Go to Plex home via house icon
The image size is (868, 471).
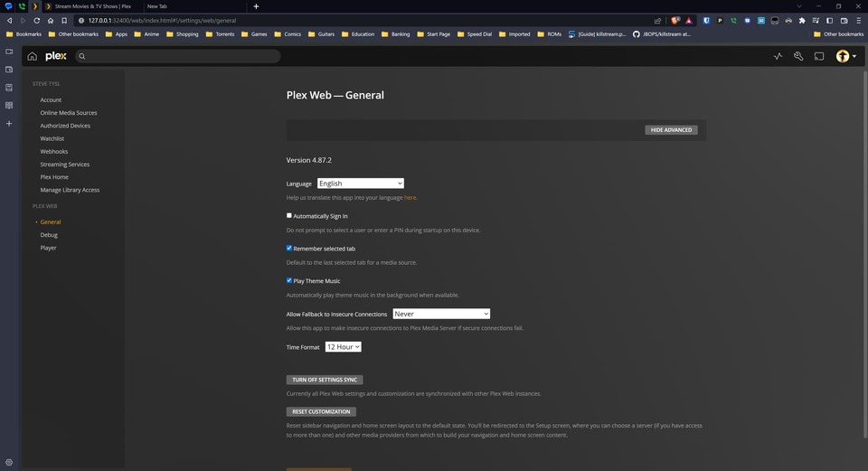[33, 56]
